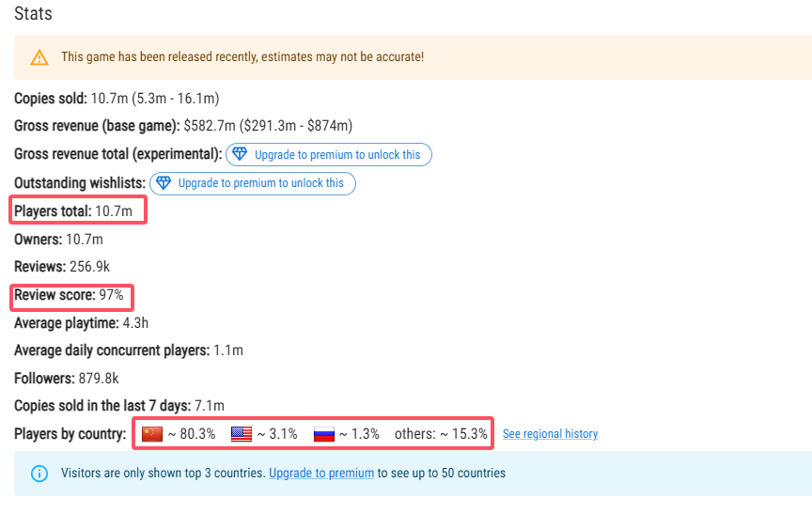
Task: Click the Stats section heading
Action: [33, 14]
